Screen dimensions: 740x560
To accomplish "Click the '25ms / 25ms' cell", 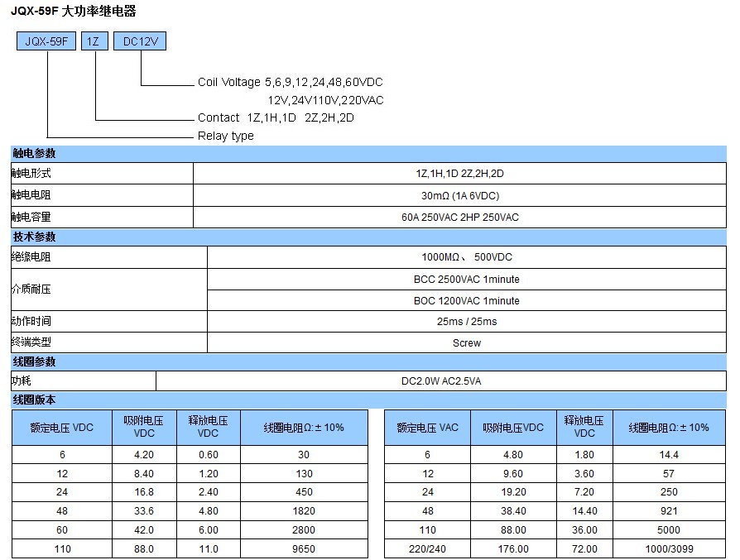I will click(x=467, y=321).
